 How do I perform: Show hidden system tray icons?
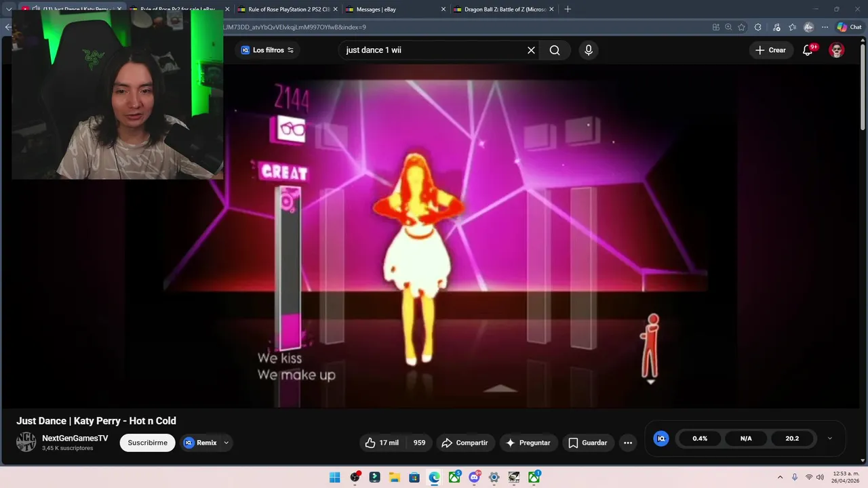click(780, 477)
